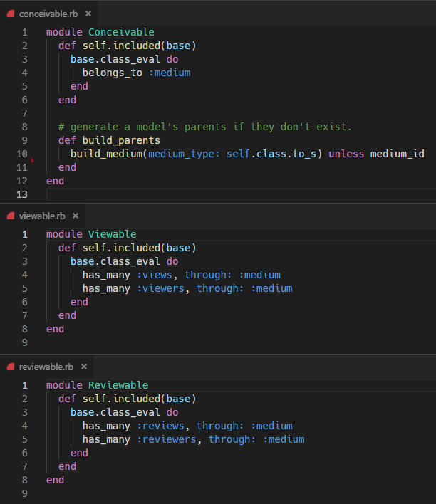This screenshot has height=504, width=436.
Task: Close the viewable.rb tab
Action: coord(76,216)
